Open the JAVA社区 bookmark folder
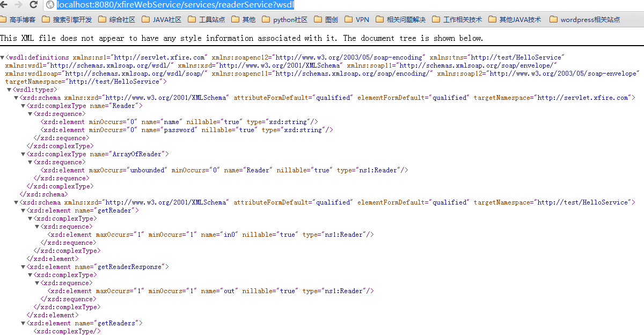644x335 pixels. coord(162,20)
